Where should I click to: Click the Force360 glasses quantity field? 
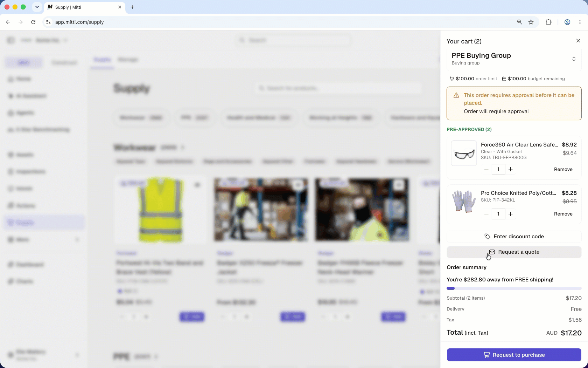[x=498, y=169]
